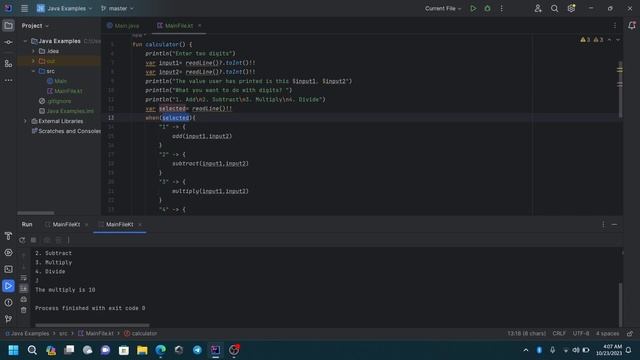This screenshot has width=640, height=360.
Task: Open the Problems tool window
Action: [x=8, y=302]
